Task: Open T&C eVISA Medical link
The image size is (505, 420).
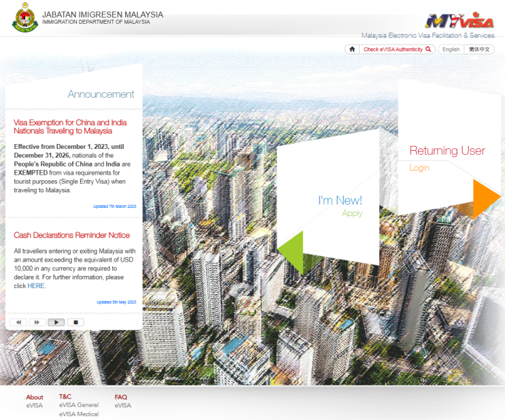Action: [79, 414]
